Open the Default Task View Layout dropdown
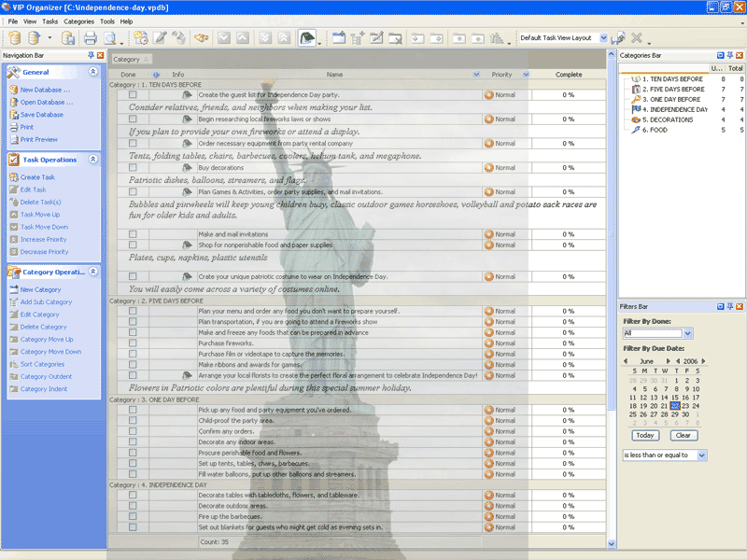Viewport: 747px width, 560px height. 604,38
